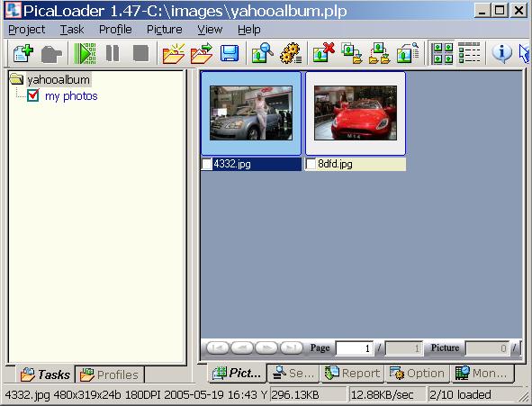Click status bar 4332.jpg image details
The image size is (532, 406).
point(137,395)
